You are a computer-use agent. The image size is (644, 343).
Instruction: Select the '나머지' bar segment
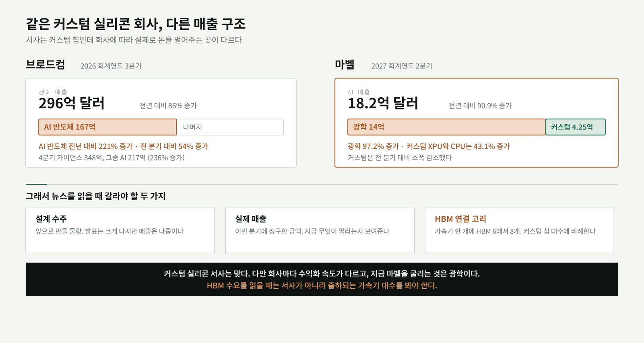click(230, 127)
